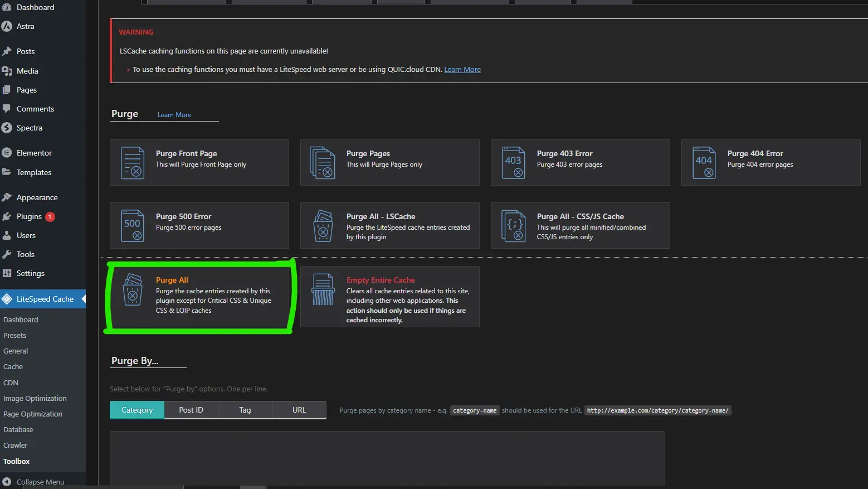Click the Plugins plug icon
Image resolution: width=868 pixels, height=489 pixels.
point(7,216)
